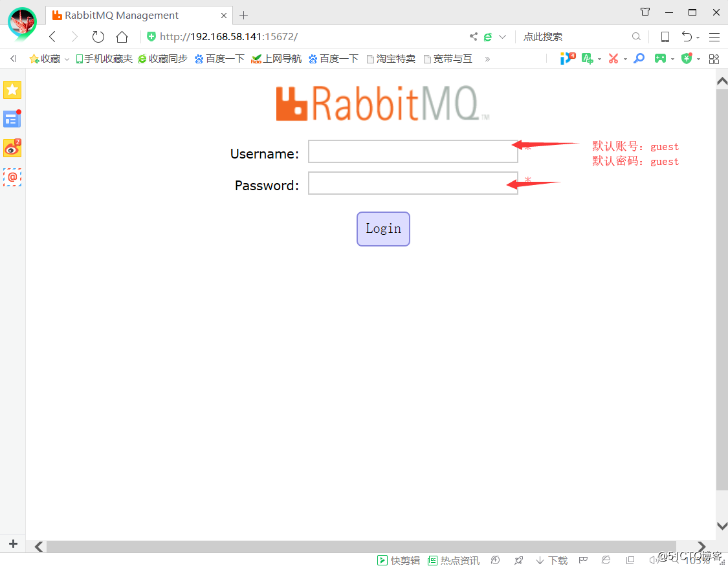Open the 手机收藏夹 bookmark
Screen dimensions: 728x568
click(x=104, y=58)
